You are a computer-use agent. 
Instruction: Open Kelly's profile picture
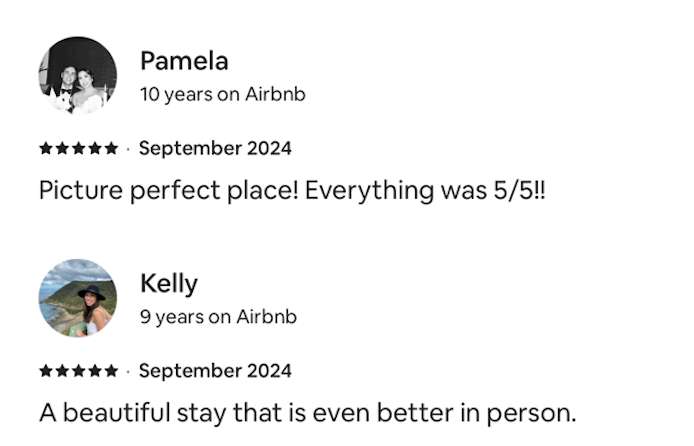77,298
